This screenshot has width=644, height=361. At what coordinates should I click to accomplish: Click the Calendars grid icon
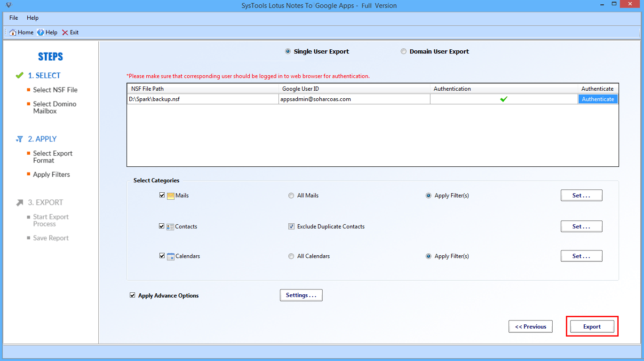coord(171,256)
